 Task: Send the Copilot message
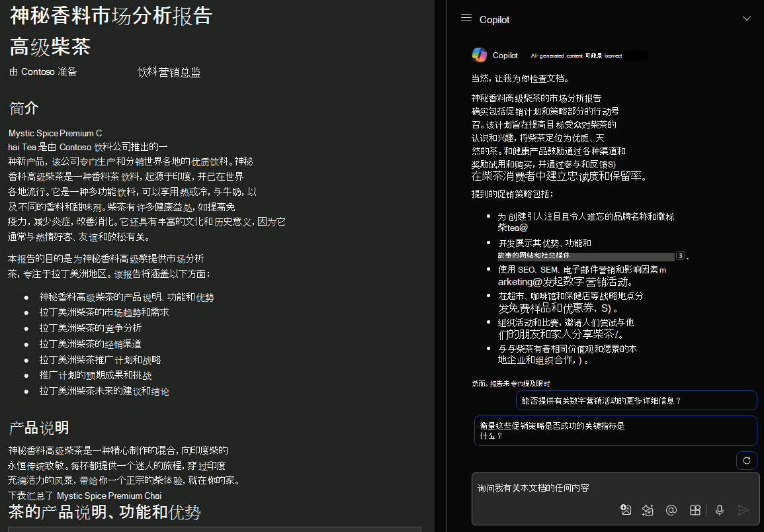click(743, 510)
